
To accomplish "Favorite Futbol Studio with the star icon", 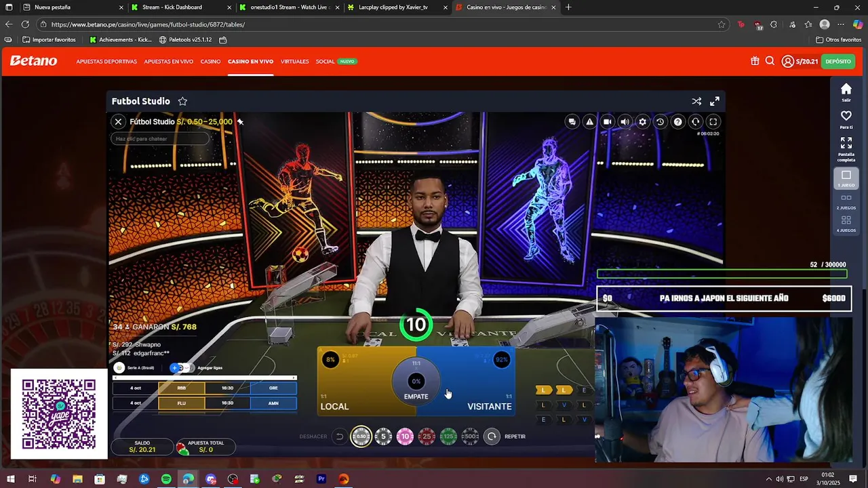I will pos(182,101).
